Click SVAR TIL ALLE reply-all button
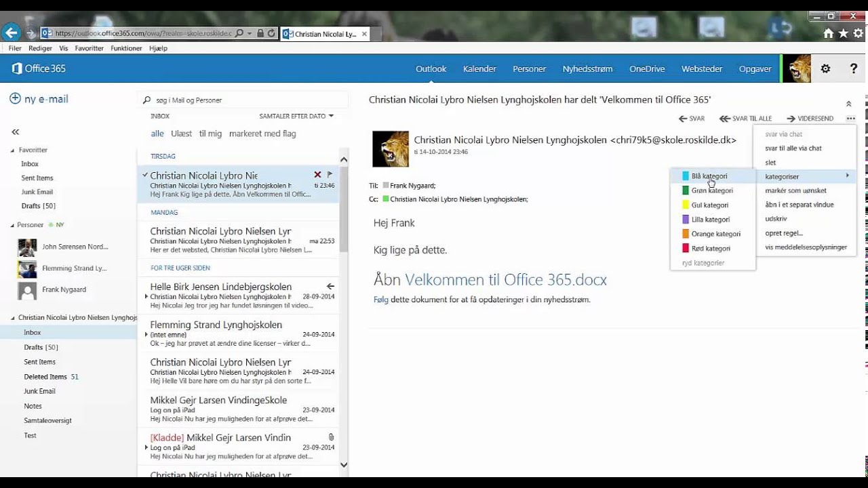This screenshot has height=488, width=868. click(746, 119)
